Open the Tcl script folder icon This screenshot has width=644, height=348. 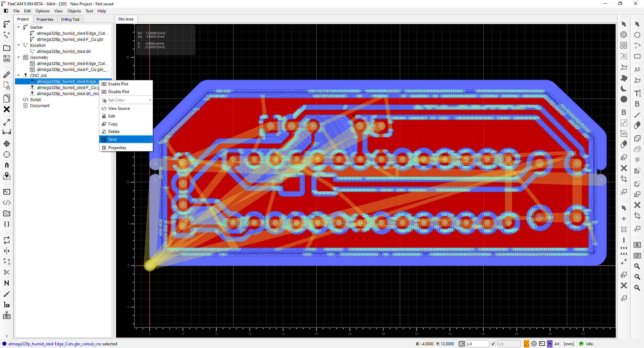pos(7,213)
